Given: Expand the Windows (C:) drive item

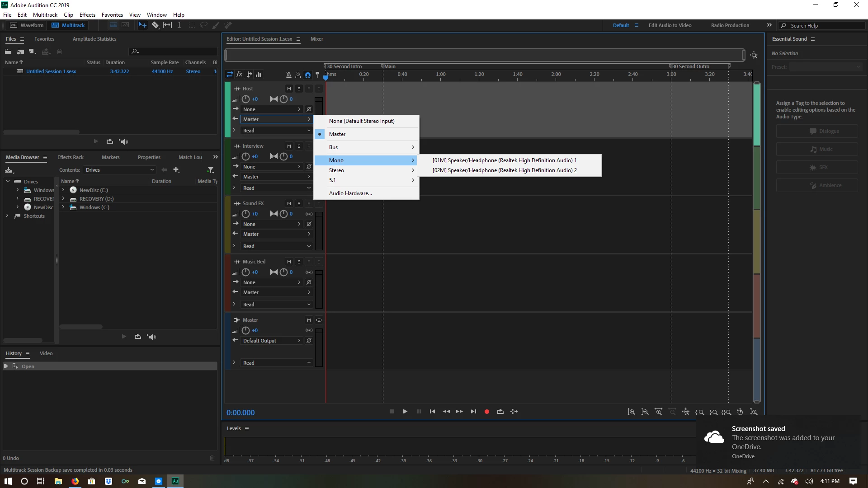Looking at the screenshot, I should pos(63,207).
